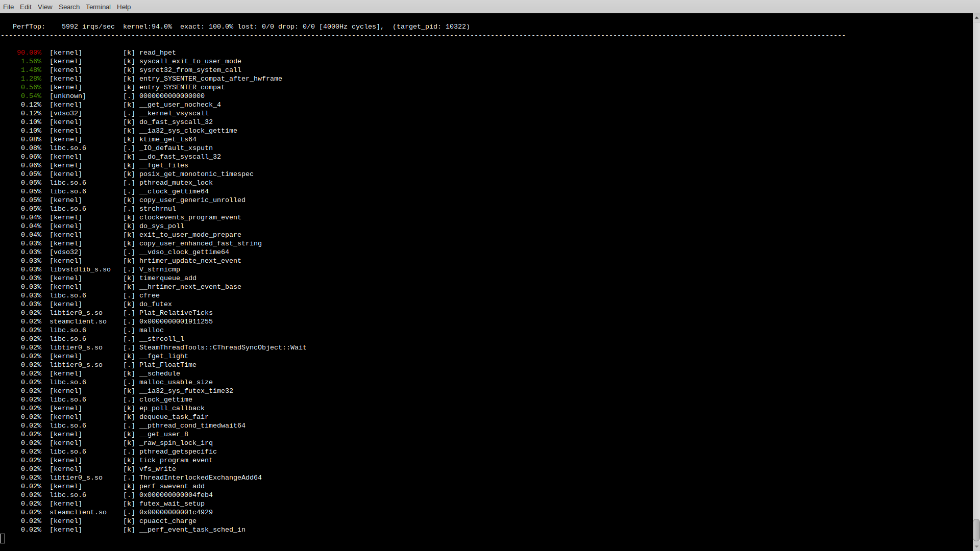Click clockevents_program_event symbol

(x=190, y=217)
